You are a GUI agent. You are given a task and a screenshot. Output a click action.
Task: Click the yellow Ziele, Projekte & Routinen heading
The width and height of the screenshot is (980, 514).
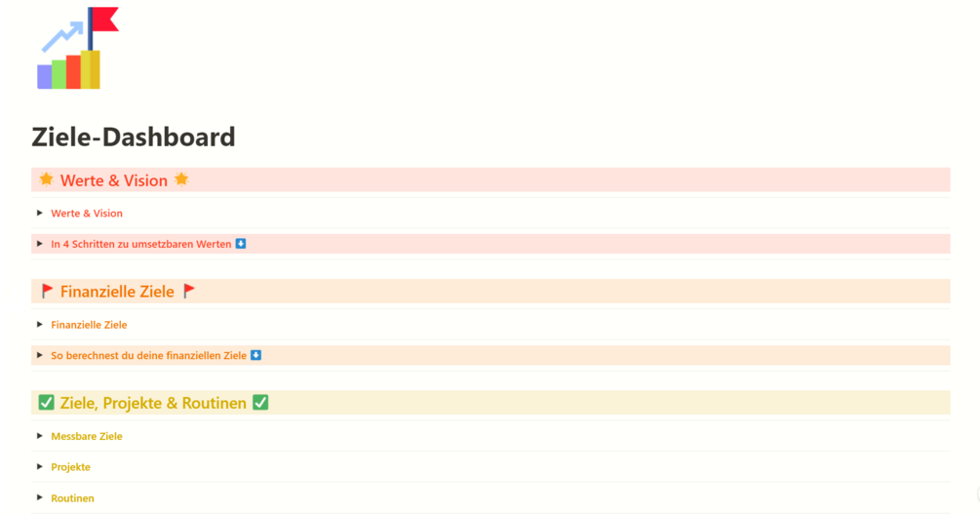[x=153, y=403]
